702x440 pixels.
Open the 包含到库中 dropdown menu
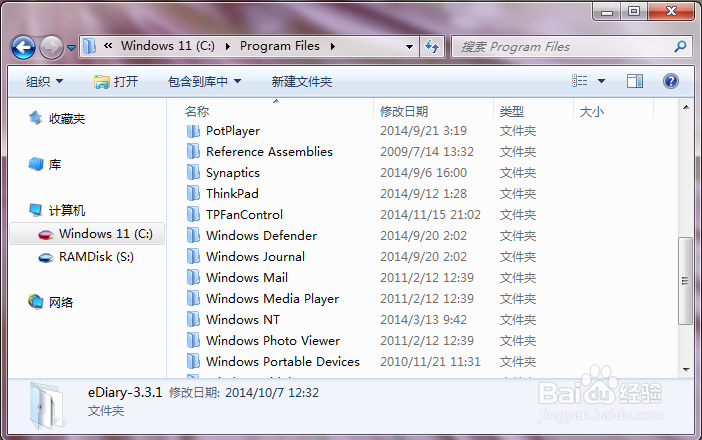pyautogui.click(x=204, y=81)
